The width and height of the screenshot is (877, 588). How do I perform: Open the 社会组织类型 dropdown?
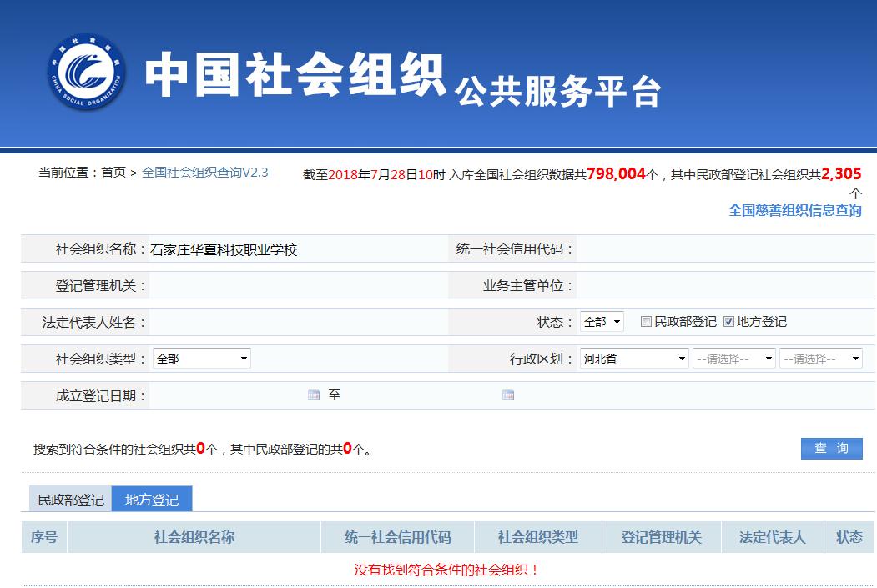(x=202, y=359)
